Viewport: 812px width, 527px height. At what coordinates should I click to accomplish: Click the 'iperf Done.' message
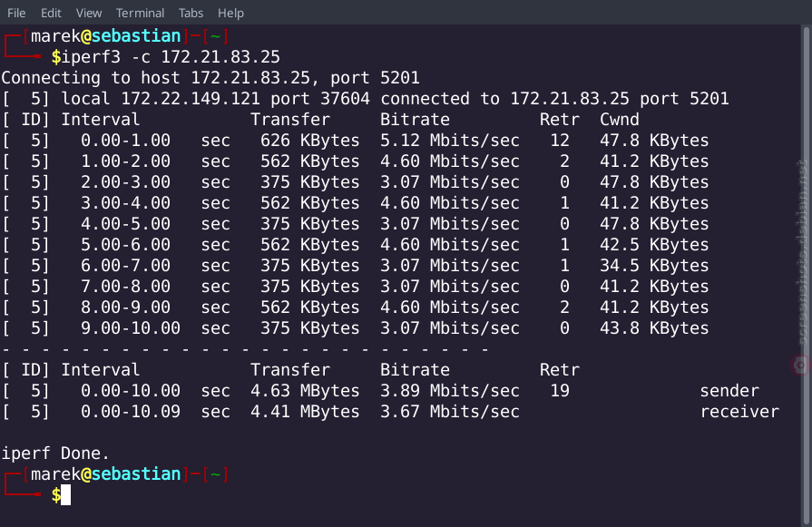pyautogui.click(x=55, y=454)
